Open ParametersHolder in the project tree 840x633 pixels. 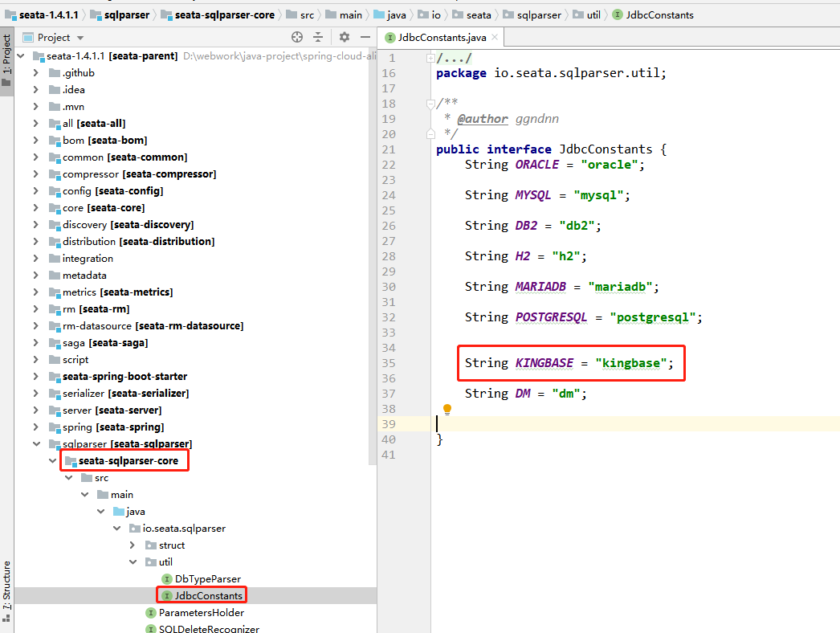(x=201, y=613)
